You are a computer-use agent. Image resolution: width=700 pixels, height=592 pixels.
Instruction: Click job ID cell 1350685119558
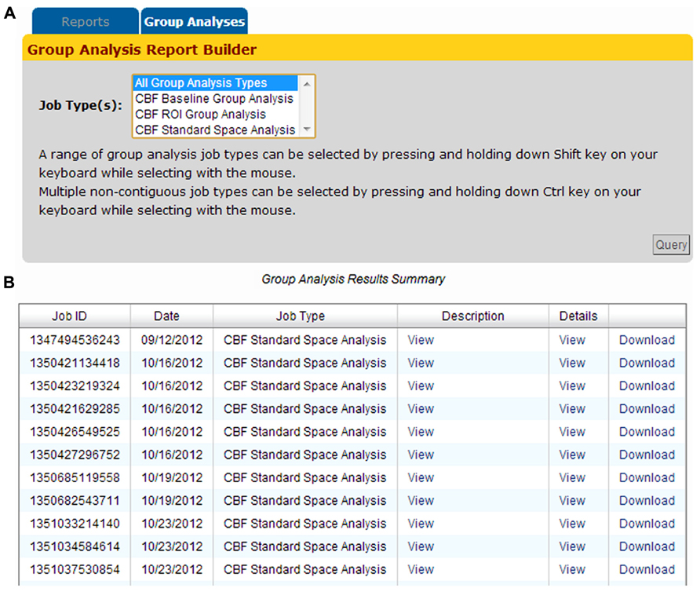coord(75,477)
